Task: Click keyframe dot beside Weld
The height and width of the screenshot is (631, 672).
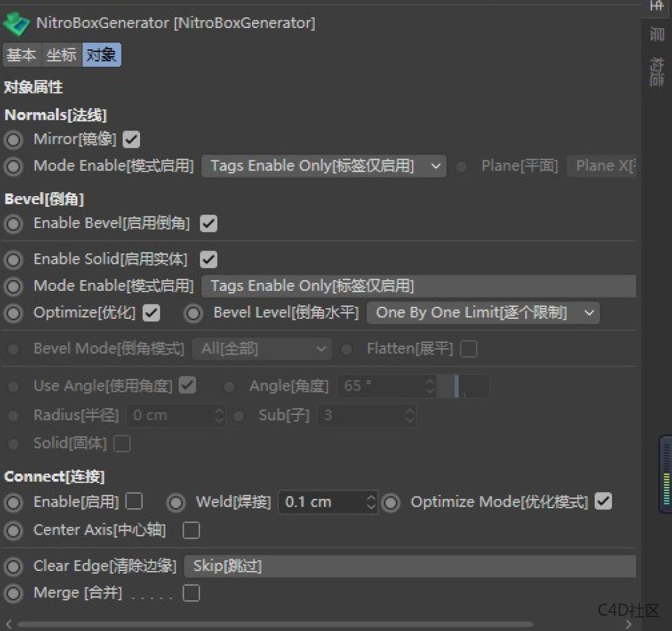Action: pyautogui.click(x=176, y=503)
